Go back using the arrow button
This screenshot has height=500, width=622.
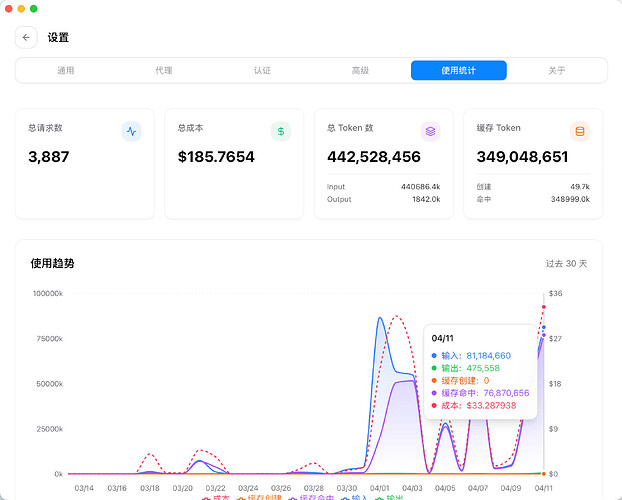(x=26, y=38)
